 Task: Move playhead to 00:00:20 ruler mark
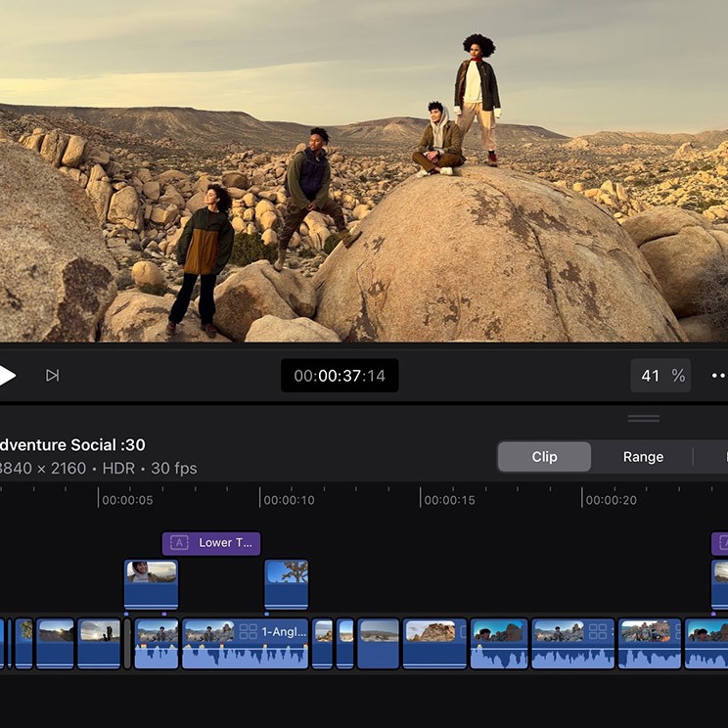click(x=582, y=500)
